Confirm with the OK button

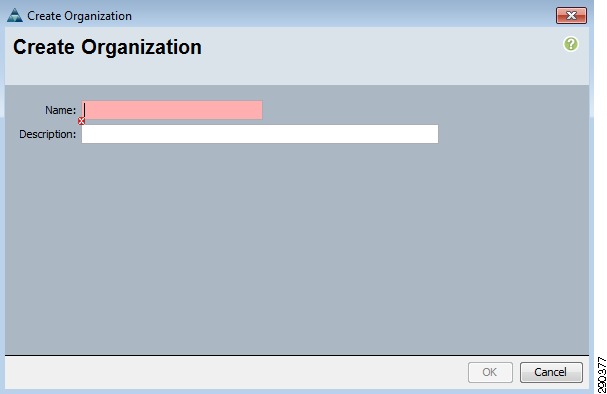[x=490, y=372]
